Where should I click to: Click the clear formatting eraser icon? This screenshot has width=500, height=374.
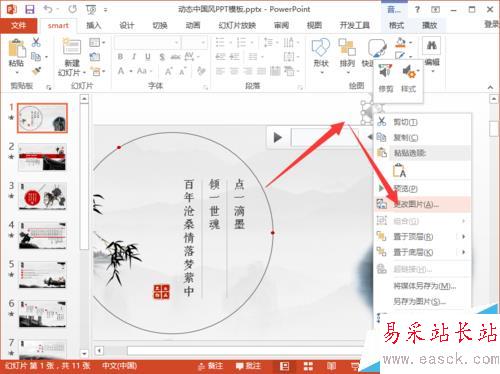pyautogui.click(x=201, y=71)
